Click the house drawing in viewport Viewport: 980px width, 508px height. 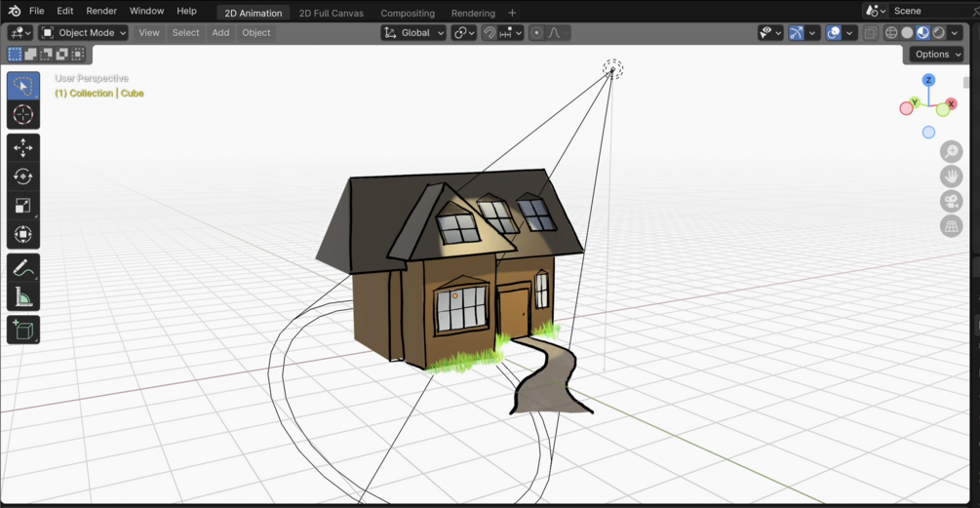pos(450,269)
